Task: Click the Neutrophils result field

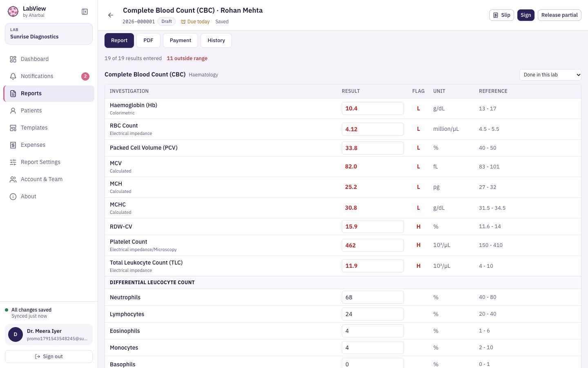Action: point(373,297)
